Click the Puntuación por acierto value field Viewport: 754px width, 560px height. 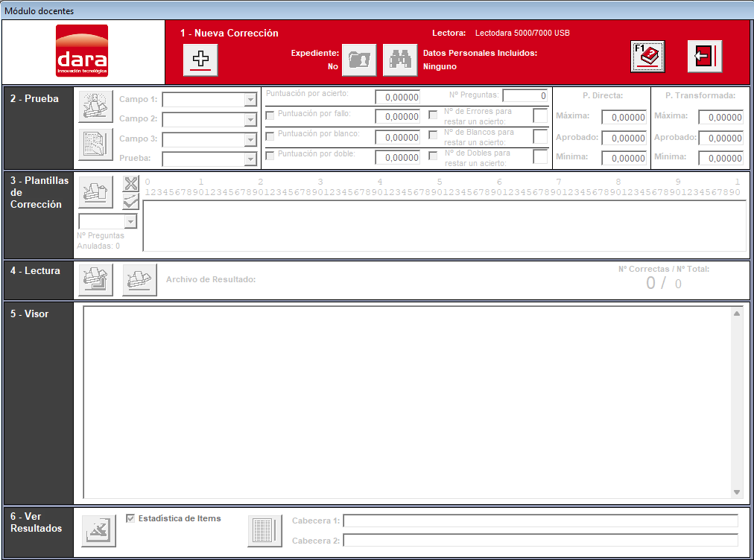(x=397, y=97)
